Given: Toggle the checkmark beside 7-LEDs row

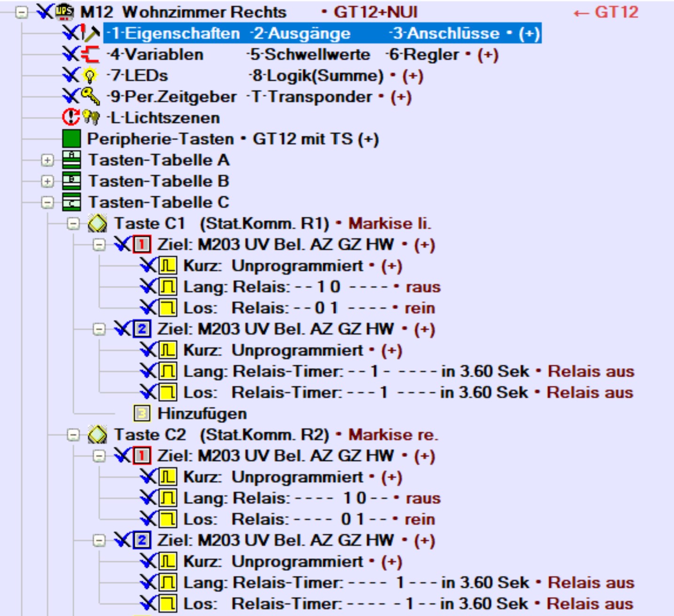Looking at the screenshot, I should click(x=71, y=75).
